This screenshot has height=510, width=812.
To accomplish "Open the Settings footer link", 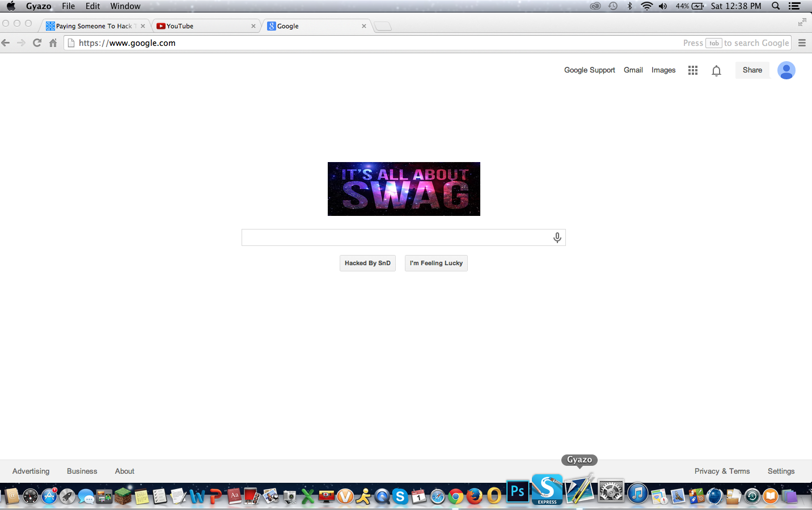I will pos(781,471).
